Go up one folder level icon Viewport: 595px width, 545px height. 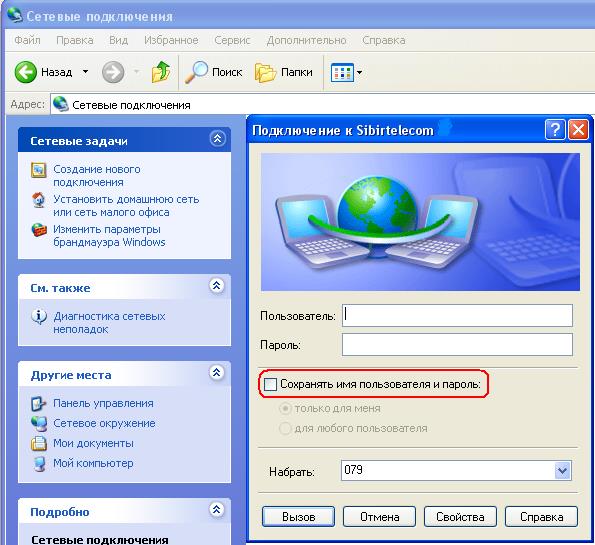(161, 72)
